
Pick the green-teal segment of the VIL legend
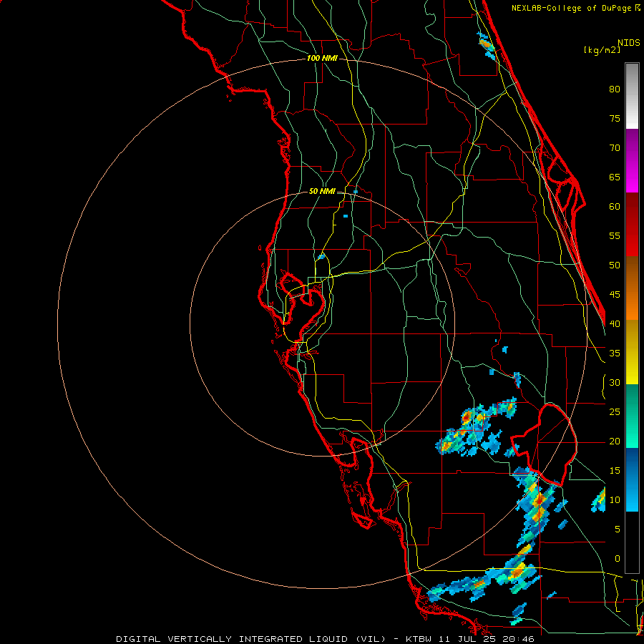tap(632, 416)
